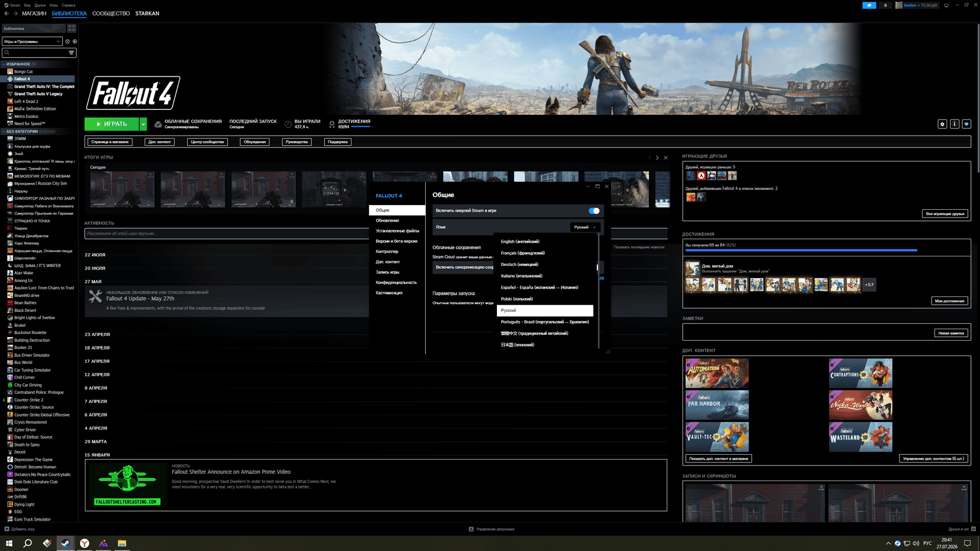Switch to the МАГАЗИН tab
The height and width of the screenshot is (551, 980).
[34, 13]
